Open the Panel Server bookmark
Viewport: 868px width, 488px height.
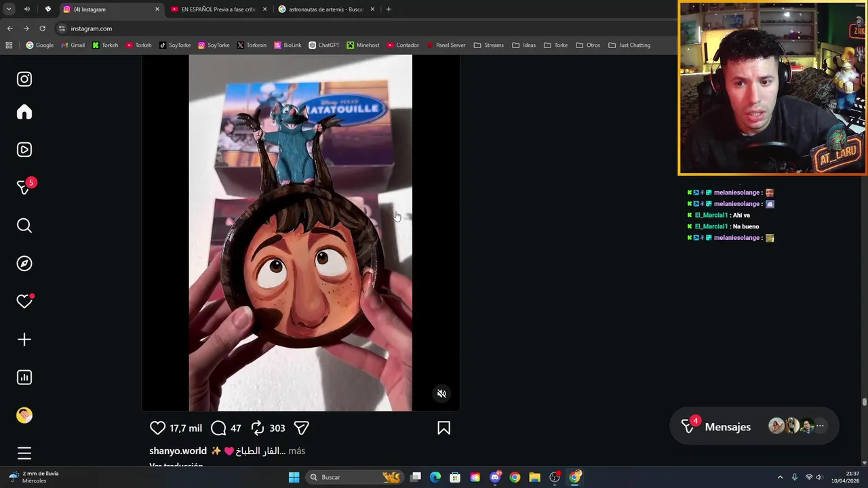(446, 45)
